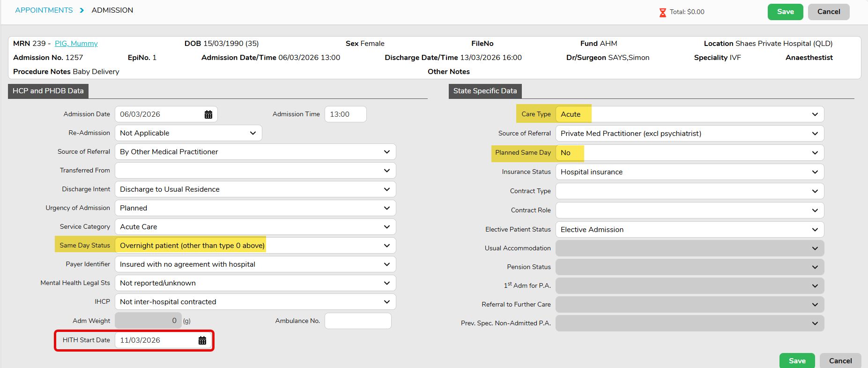868x368 pixels.
Task: Go back to APPOINTMENTS breadcrumb
Action: coord(44,10)
